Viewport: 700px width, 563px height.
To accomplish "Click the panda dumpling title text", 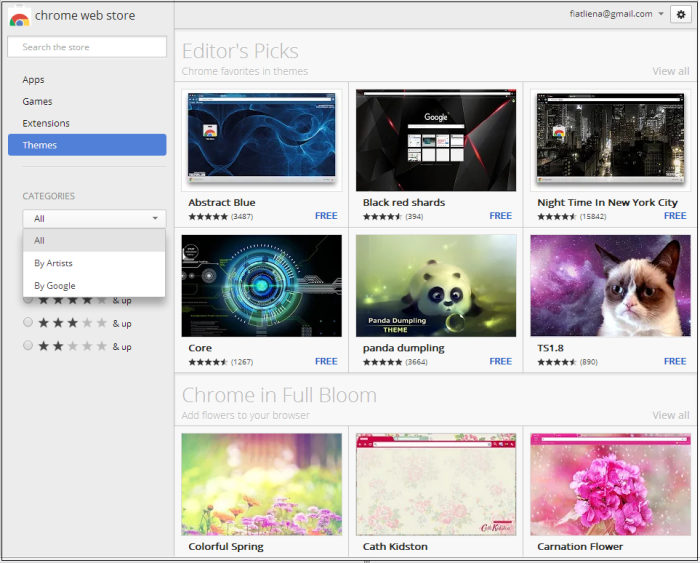I will [x=404, y=348].
